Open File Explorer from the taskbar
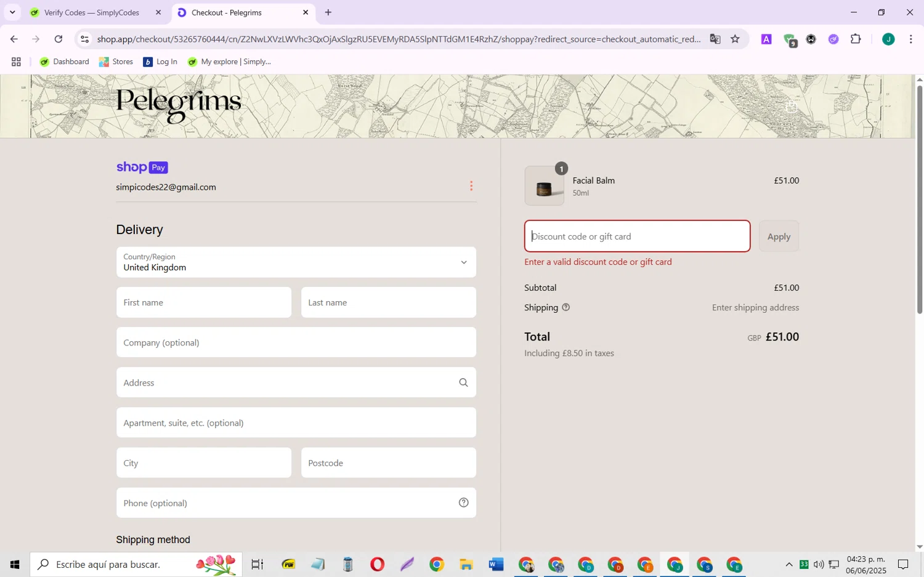 pos(466,564)
